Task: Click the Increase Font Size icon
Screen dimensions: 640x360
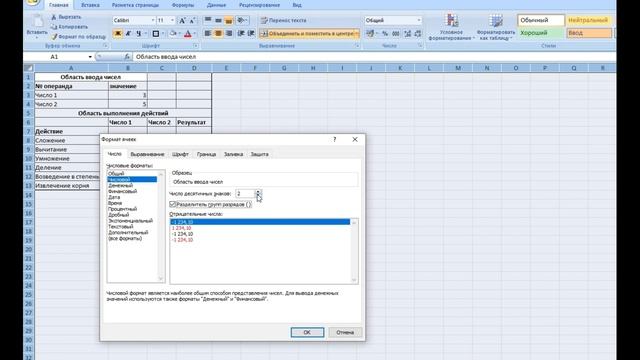Action: pyautogui.click(x=182, y=20)
